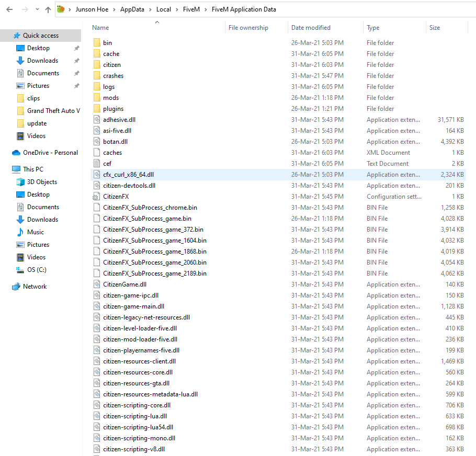Open the bin folder
Viewport: 476px width, 456px height.
(107, 42)
